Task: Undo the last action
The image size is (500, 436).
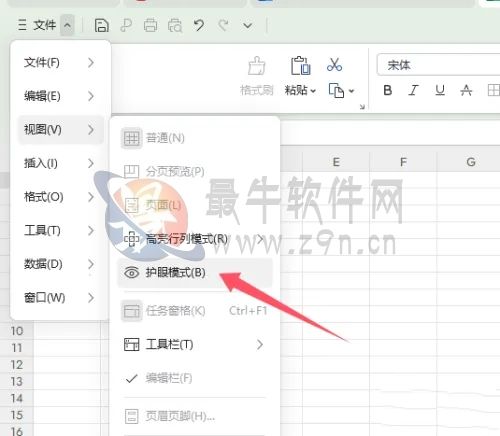Action: (x=199, y=25)
